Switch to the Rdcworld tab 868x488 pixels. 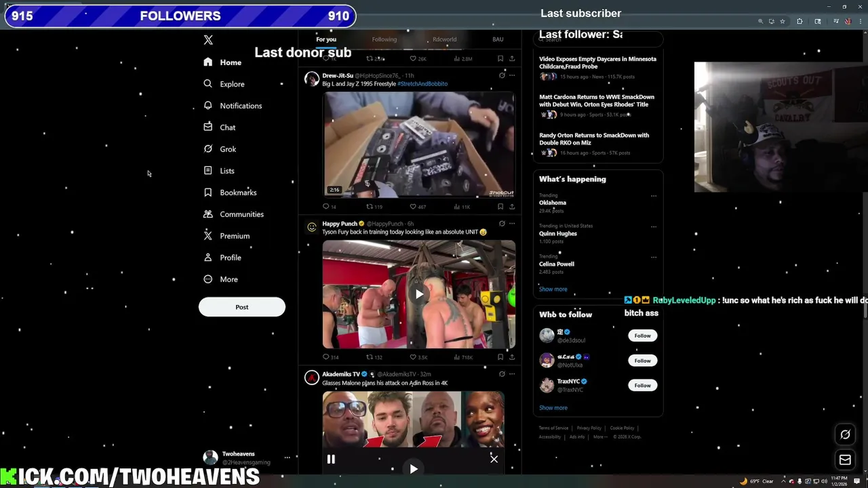click(444, 39)
